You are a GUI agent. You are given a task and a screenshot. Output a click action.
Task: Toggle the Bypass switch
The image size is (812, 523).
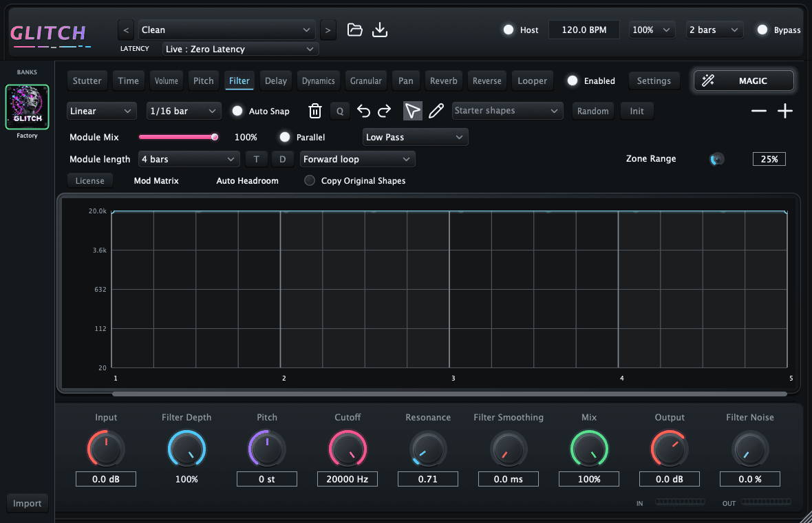click(x=762, y=30)
